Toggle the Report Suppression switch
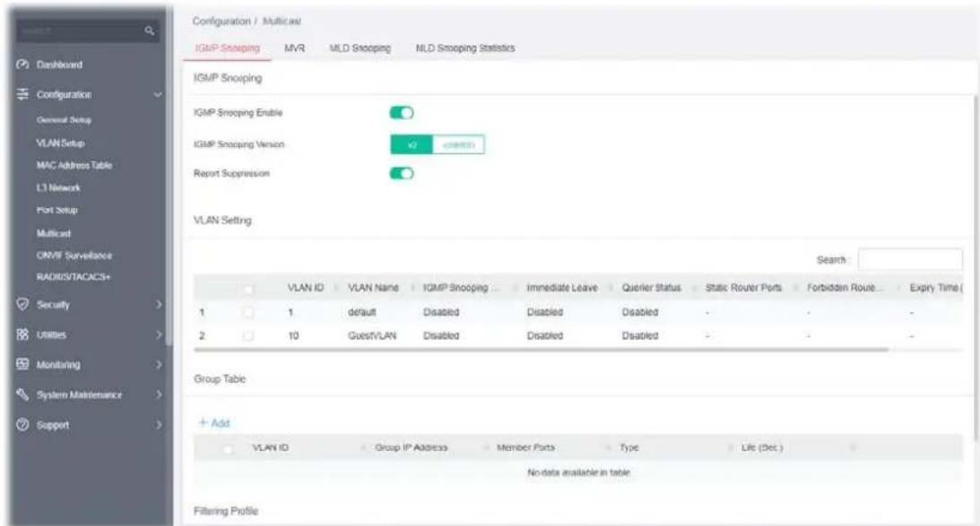 click(x=402, y=173)
